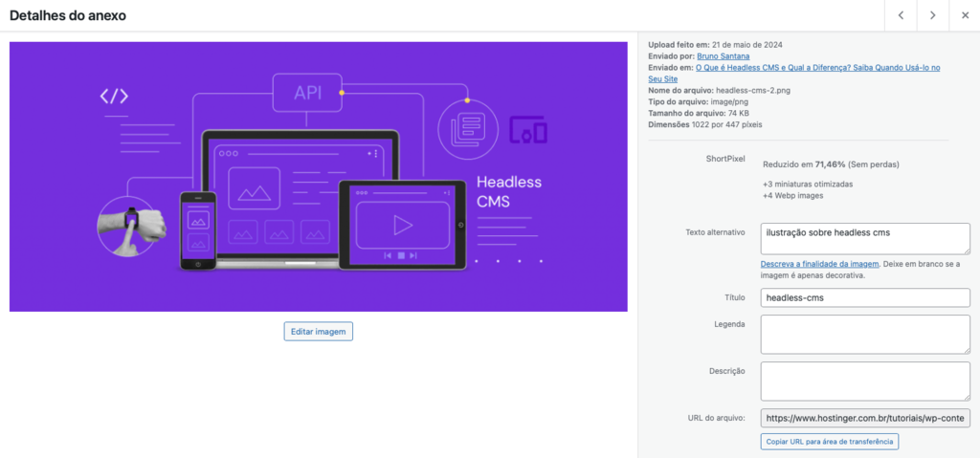The height and width of the screenshot is (458, 980).
Task: Focus the Legenda text area
Action: tap(865, 335)
